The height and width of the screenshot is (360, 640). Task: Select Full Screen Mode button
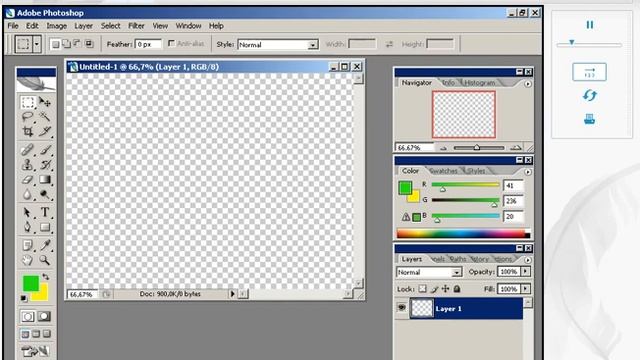pyautogui.click(x=47, y=334)
